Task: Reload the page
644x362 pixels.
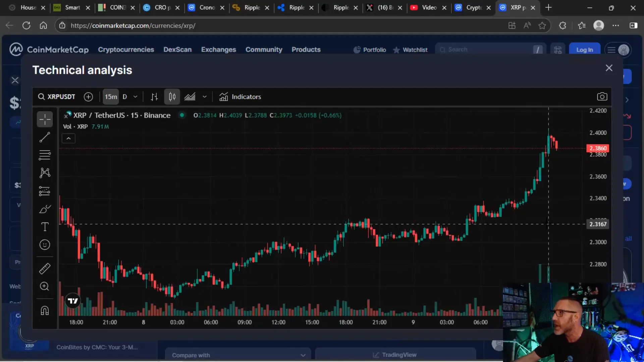Action: pos(26,25)
